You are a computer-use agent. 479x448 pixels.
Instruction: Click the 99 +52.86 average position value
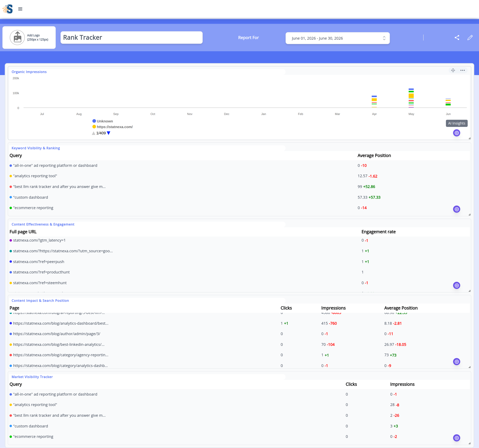click(366, 187)
